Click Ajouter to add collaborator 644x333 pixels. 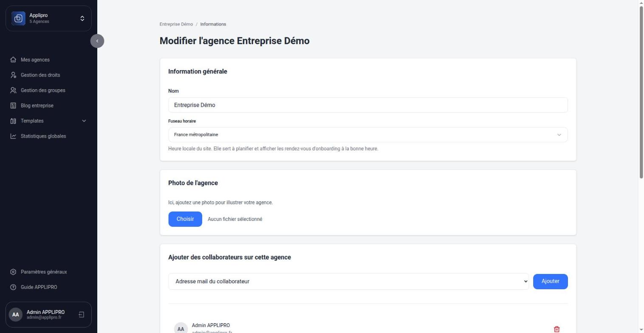(x=551, y=282)
